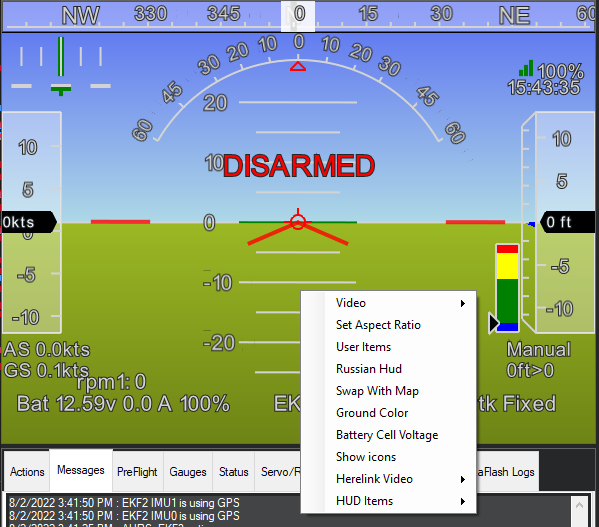The image size is (599, 527).
Task: Click the green vertical bar on the indicator
Action: pos(61,57)
